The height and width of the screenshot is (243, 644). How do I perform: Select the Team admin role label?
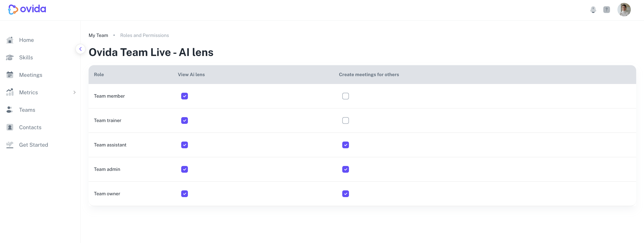click(107, 169)
